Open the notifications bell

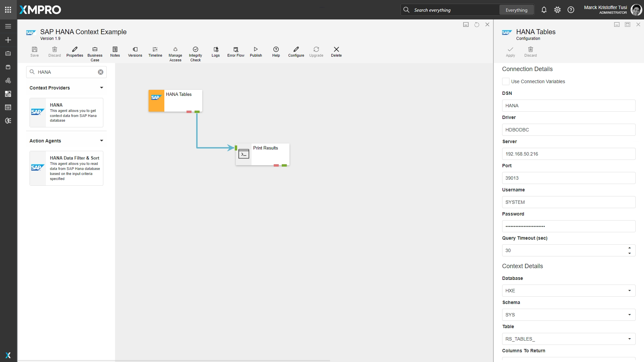pyautogui.click(x=544, y=10)
